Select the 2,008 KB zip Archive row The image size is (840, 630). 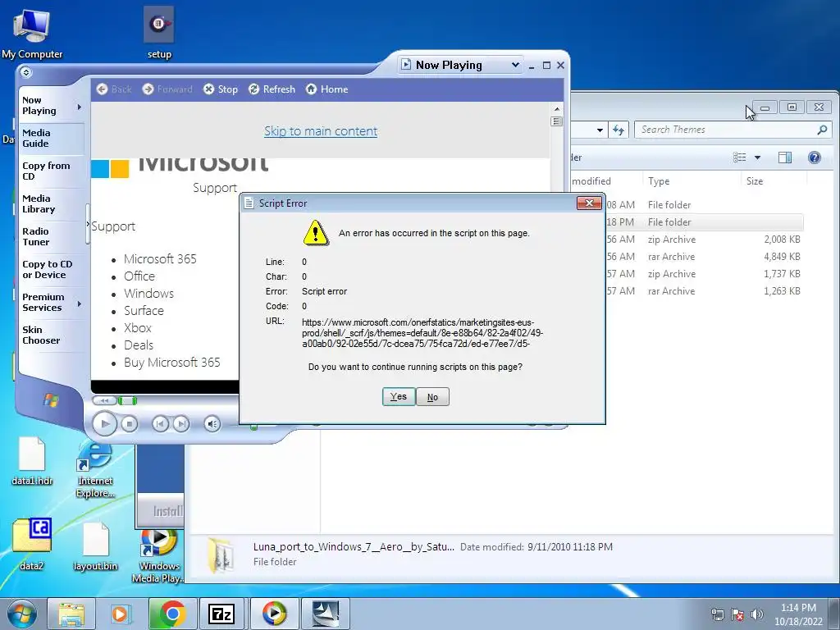(703, 240)
